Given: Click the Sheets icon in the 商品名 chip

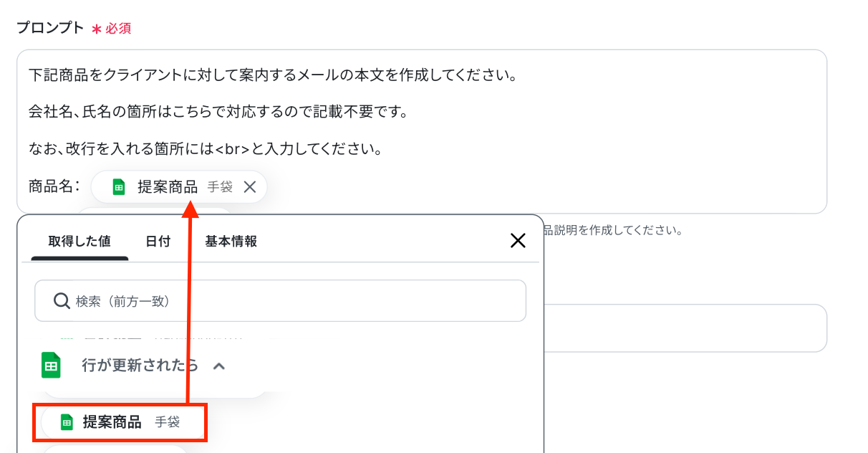Looking at the screenshot, I should click(119, 187).
